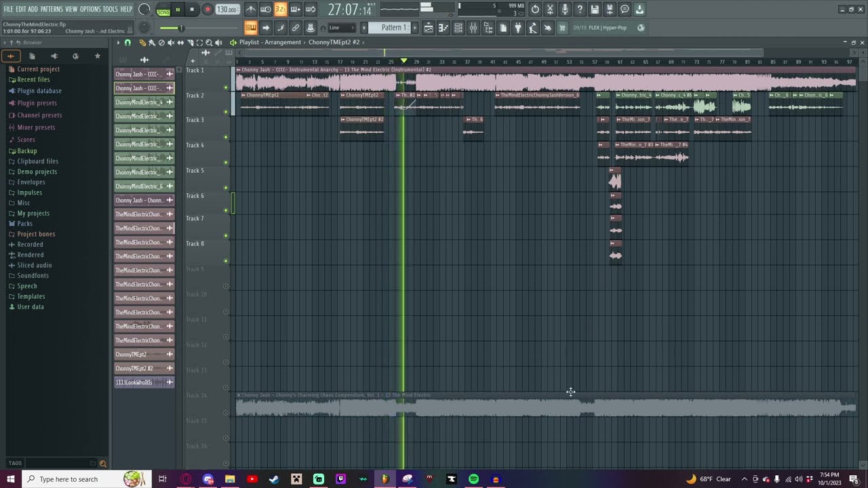The height and width of the screenshot is (488, 868).
Task: Select the playlist Draw pencil tool
Action: 142,43
